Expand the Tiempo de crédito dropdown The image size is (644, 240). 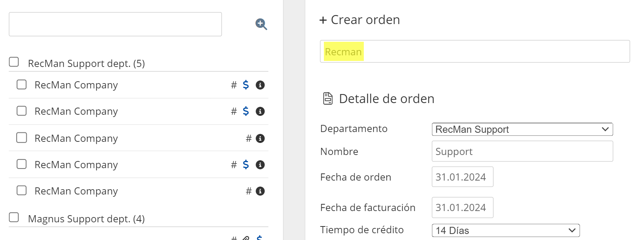[505, 230]
